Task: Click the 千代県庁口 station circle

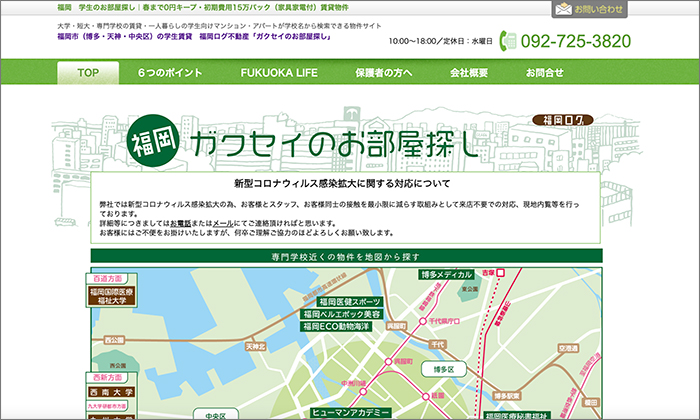Action: [x=422, y=321]
